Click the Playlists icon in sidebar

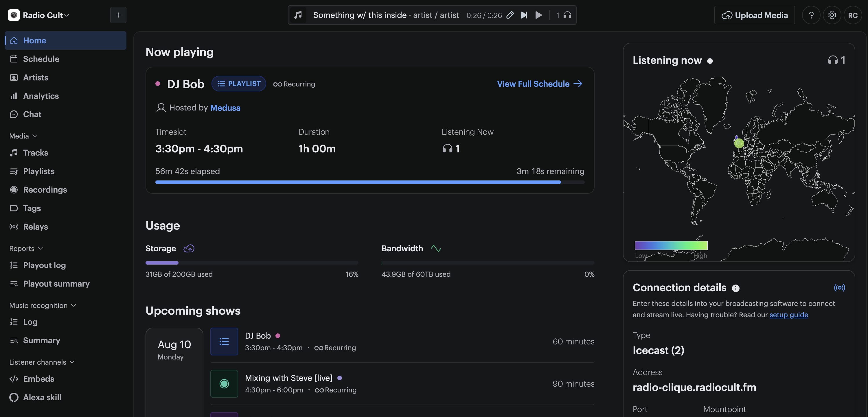14,171
